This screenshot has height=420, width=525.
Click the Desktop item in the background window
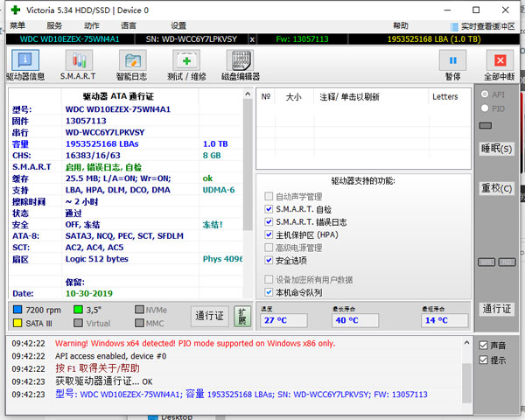tap(177, 417)
